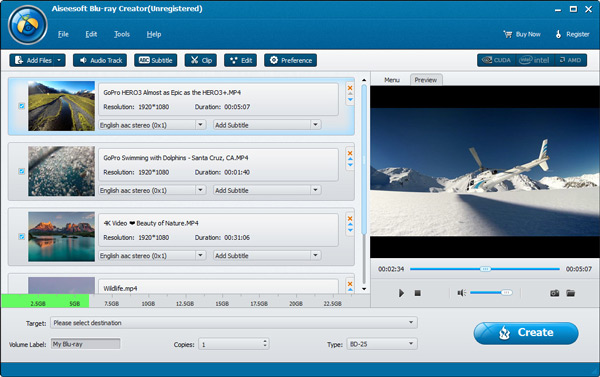600x377 pixels.
Task: Open the BD-25 Type dropdown
Action: point(411,344)
